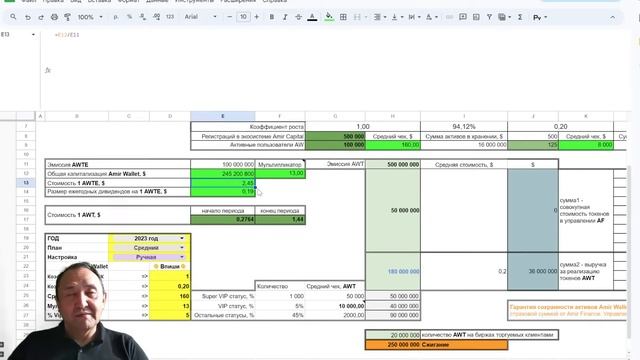640x360 pixels.
Task: Increase font size with plus button
Action: [x=257, y=17]
